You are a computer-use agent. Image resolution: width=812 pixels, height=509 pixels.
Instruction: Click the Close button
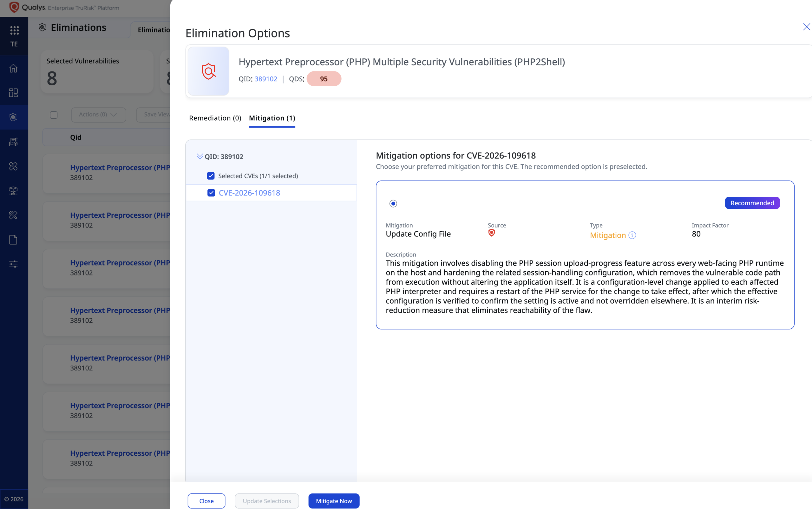coord(206,500)
